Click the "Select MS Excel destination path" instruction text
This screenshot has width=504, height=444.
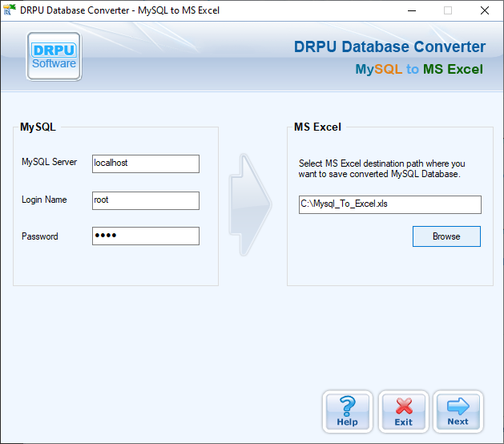pos(381,168)
